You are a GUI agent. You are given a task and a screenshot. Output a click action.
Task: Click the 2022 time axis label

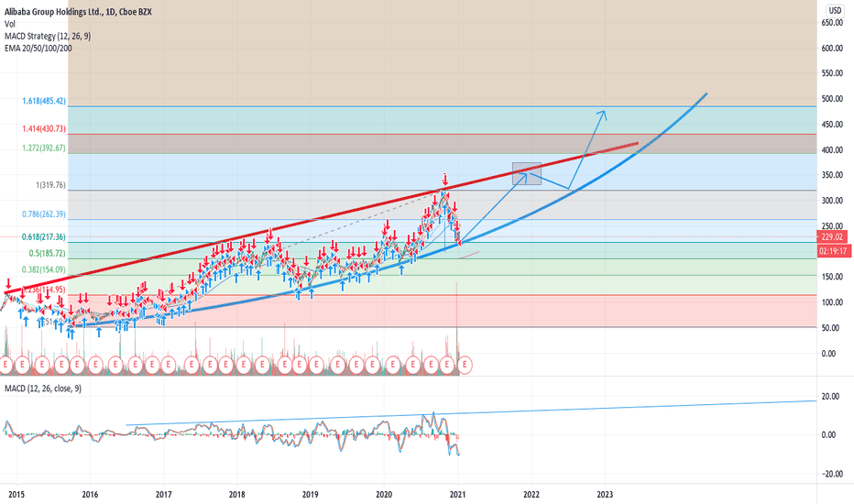(531, 494)
